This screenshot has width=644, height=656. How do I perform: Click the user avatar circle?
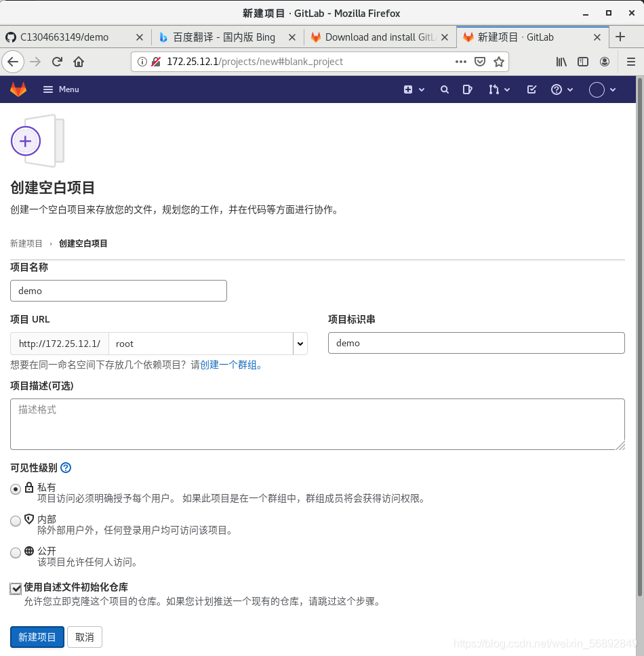pyautogui.click(x=597, y=89)
